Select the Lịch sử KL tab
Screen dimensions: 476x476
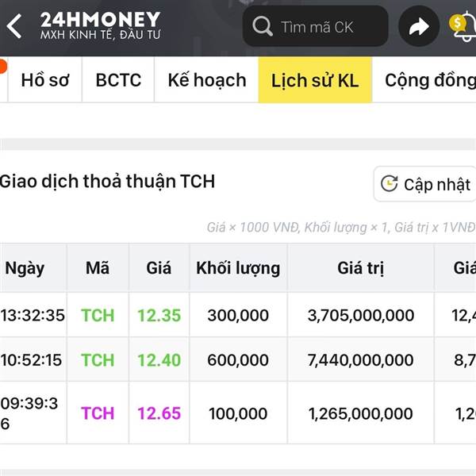pos(315,80)
